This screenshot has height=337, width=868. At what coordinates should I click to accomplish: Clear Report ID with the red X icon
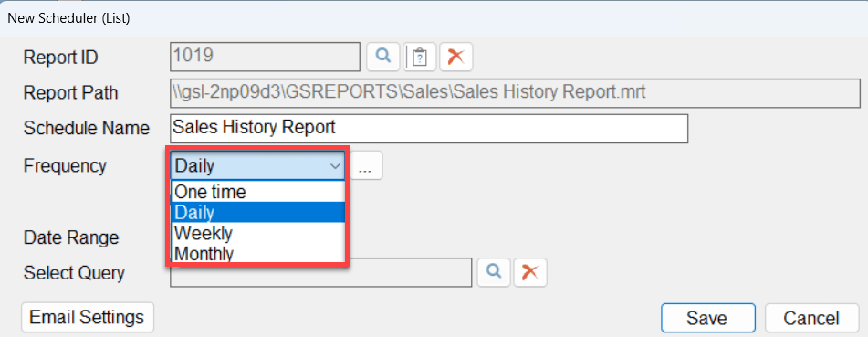click(x=456, y=57)
